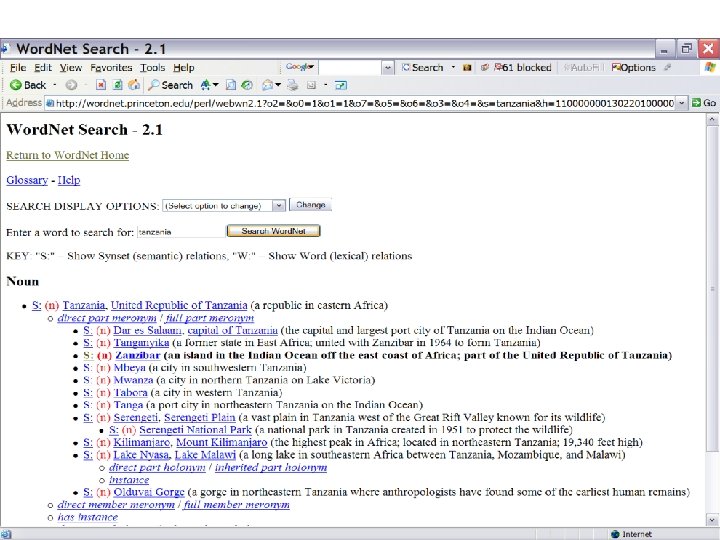Click the Mount Kilimanjaro link
This screenshot has height=540, width=720.
222,442
